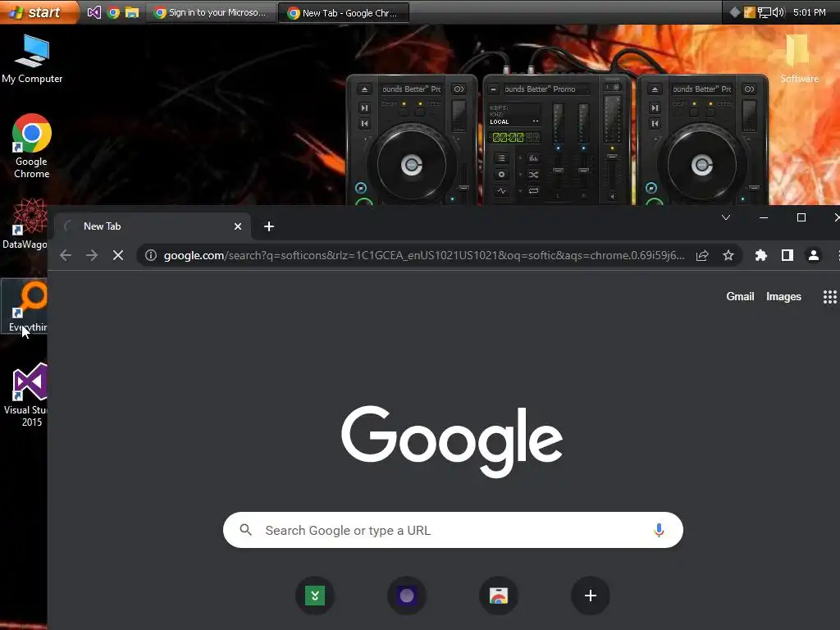This screenshot has width=840, height=630.
Task: Click volume icon in system tray
Action: [779, 12]
